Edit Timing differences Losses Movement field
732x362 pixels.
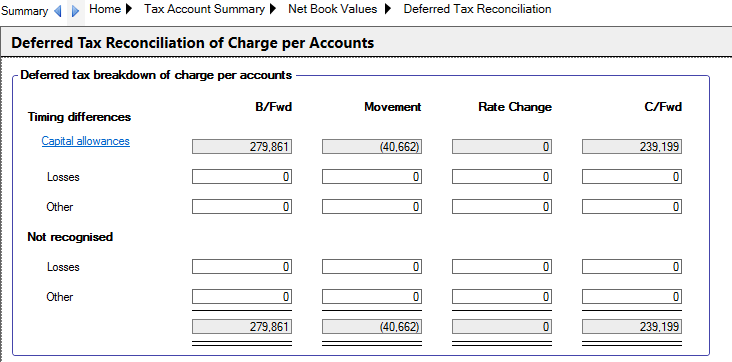pos(372,177)
